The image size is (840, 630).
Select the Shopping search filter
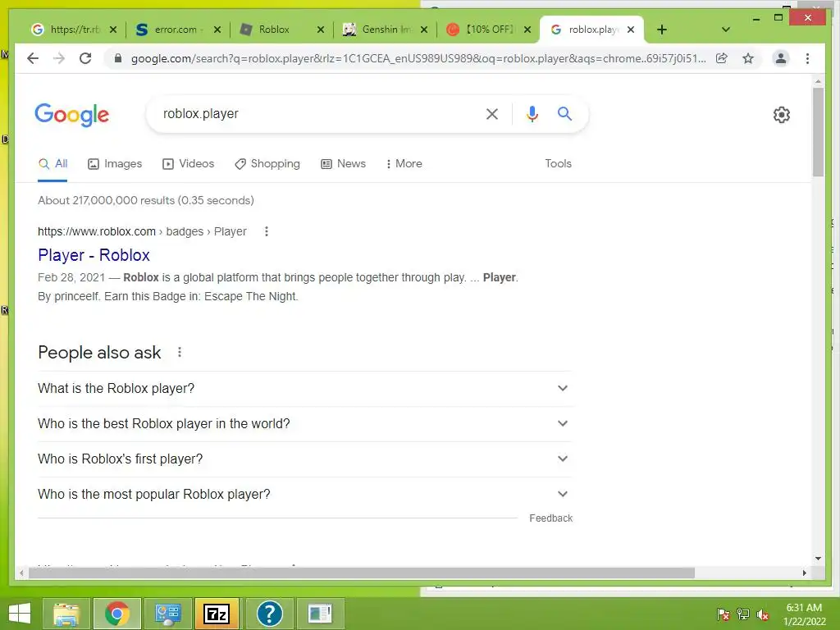[x=267, y=164]
